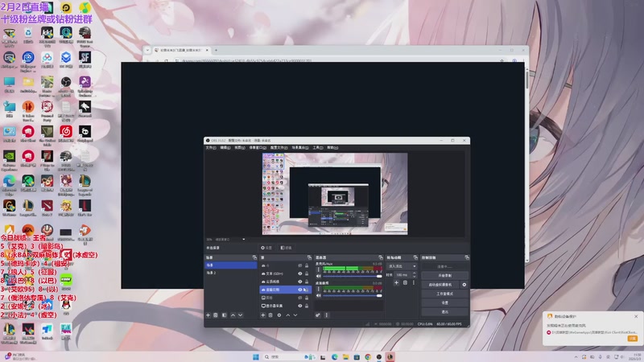This screenshot has width=644, height=362.
Task: Open the second mixer channel's options dots
Action: coord(318,289)
